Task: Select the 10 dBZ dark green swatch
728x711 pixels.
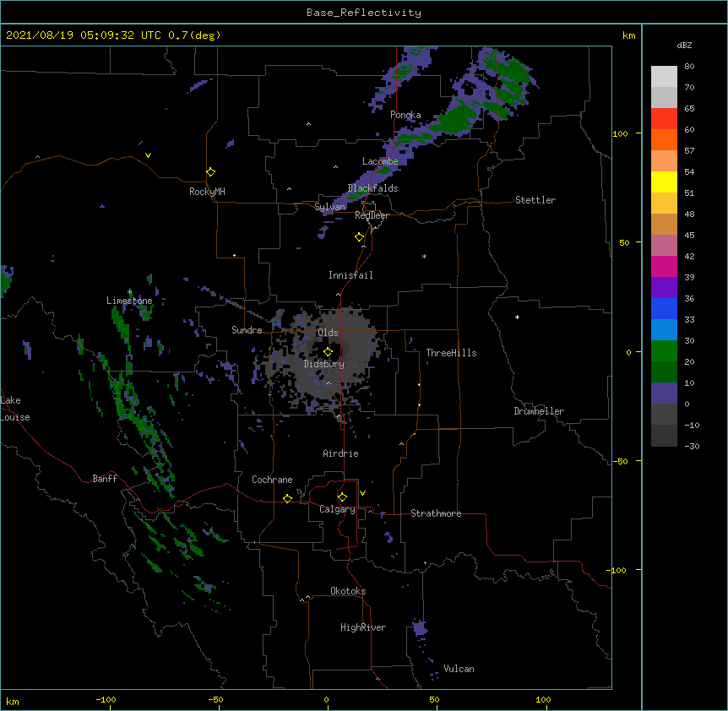Action: (664, 372)
